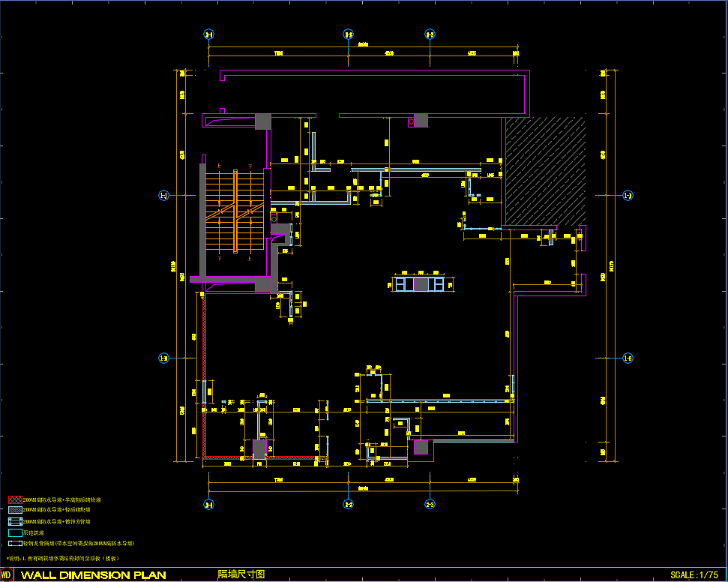This screenshot has width=728, height=582.
Task: Select legend text beside the red hatched swatch
Action: [x=61, y=500]
